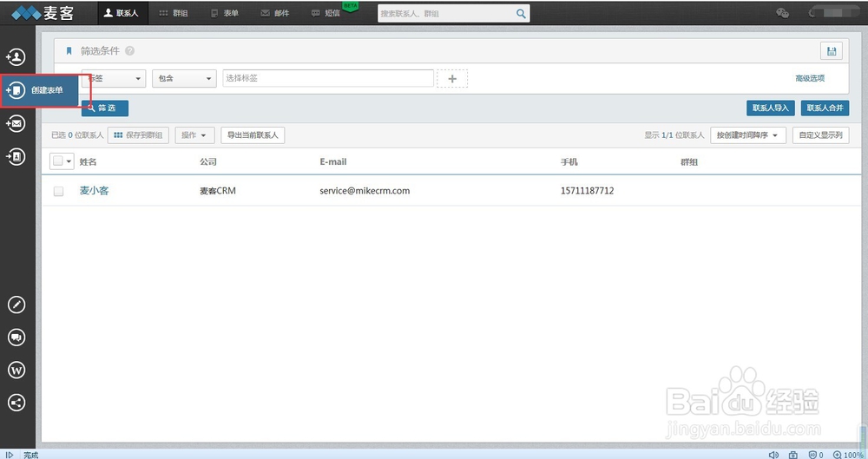Click the zoom 100% status bar control
Viewport: 868px width, 459px height.
[848, 455]
